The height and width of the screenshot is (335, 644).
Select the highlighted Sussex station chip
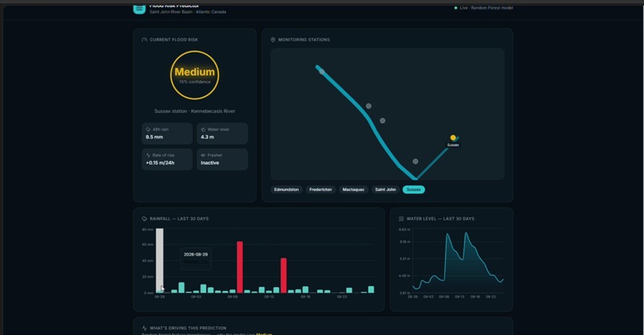414,189
